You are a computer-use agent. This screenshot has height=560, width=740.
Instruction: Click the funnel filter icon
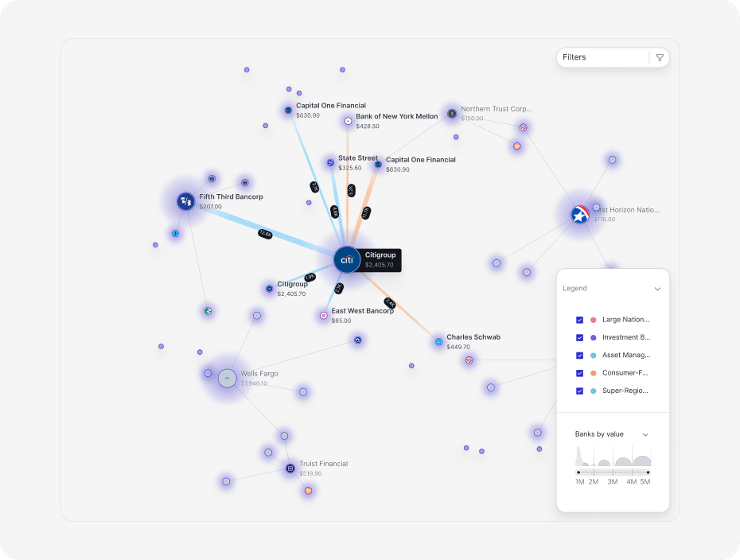[660, 57]
